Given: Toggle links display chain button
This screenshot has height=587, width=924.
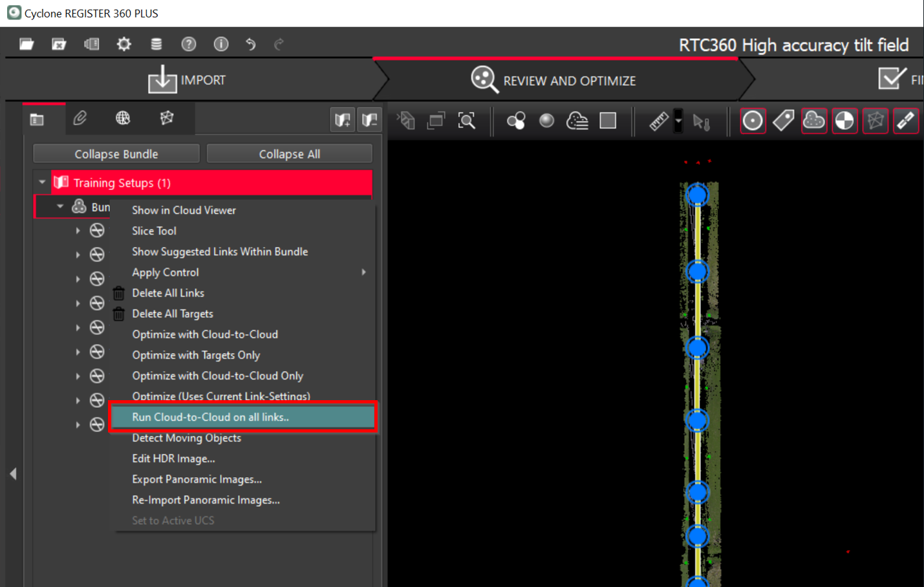Looking at the screenshot, I should pyautogui.click(x=905, y=121).
